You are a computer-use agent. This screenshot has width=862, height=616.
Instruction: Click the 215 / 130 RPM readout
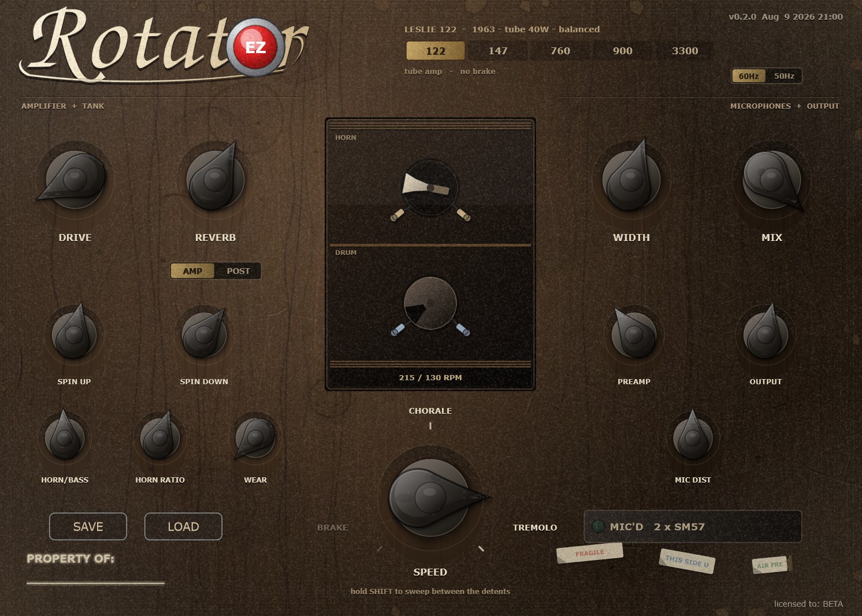point(430,377)
